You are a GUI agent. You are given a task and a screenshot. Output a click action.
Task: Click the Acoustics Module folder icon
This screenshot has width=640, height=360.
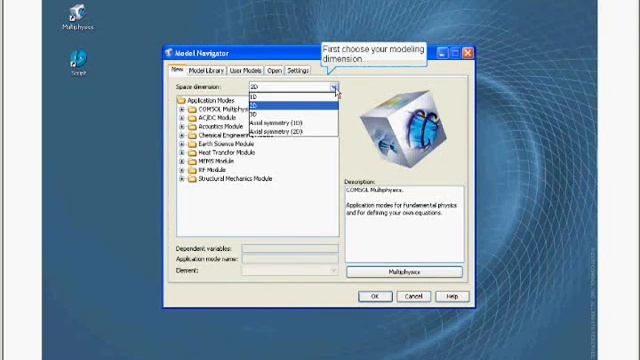192,127
